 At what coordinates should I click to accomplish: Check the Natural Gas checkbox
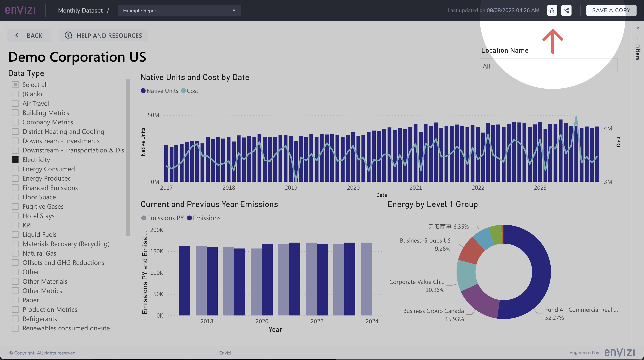coord(15,253)
